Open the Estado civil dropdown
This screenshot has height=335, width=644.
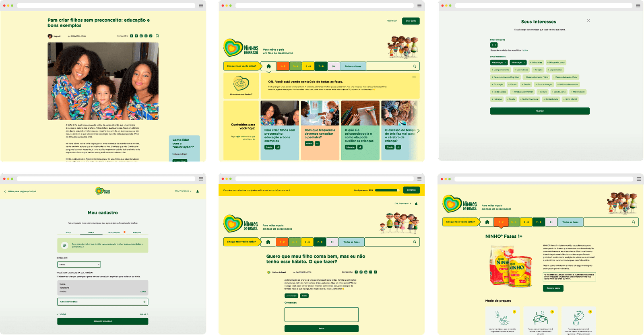79,264
